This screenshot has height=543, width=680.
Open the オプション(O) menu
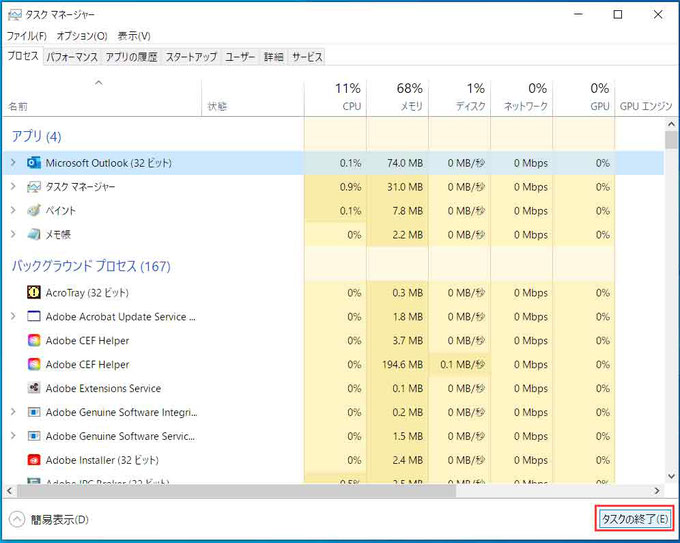click(x=82, y=36)
